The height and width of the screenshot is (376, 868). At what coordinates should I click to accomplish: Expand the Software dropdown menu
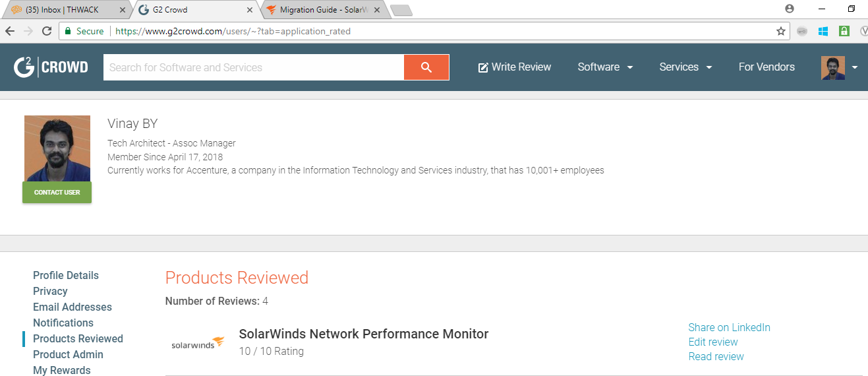(x=605, y=67)
